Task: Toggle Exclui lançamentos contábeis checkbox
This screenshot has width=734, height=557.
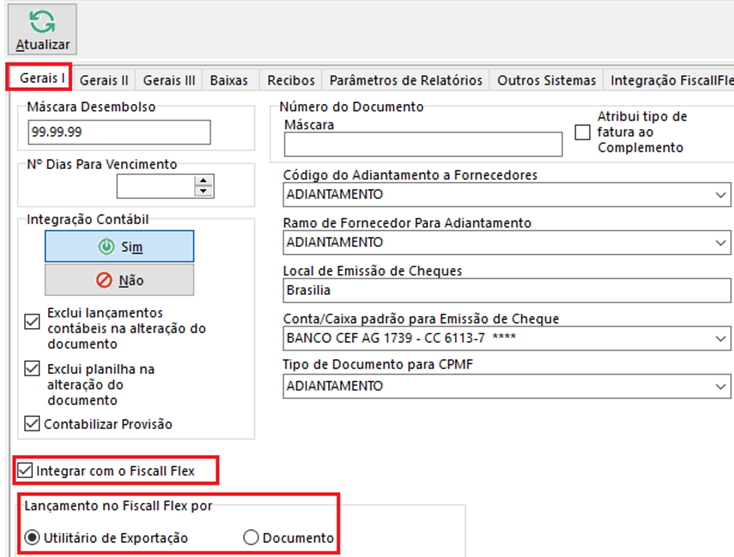Action: click(32, 322)
